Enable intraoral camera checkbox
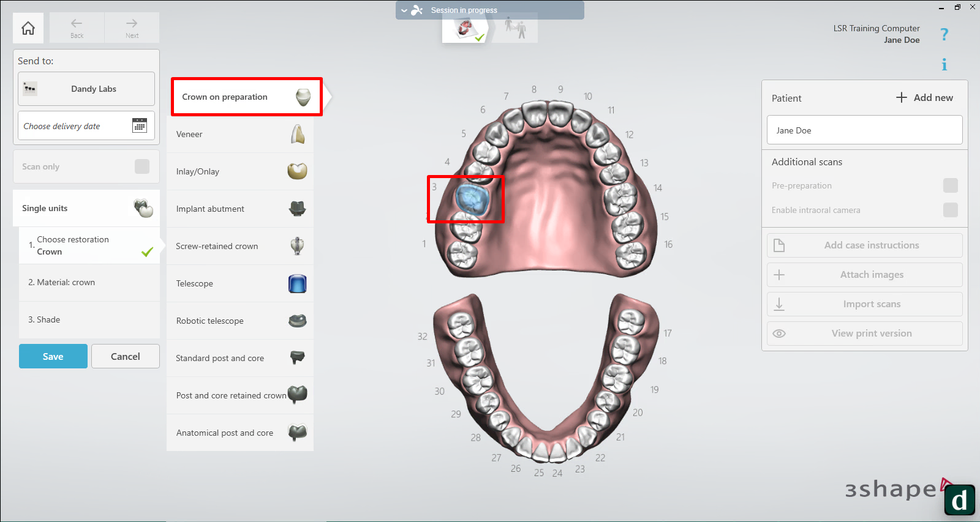980x522 pixels. click(950, 210)
